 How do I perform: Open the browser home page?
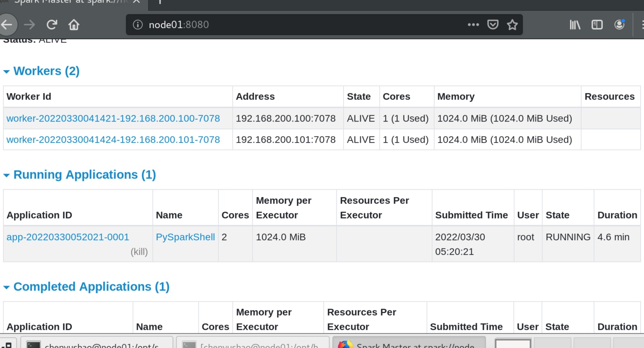coord(74,25)
